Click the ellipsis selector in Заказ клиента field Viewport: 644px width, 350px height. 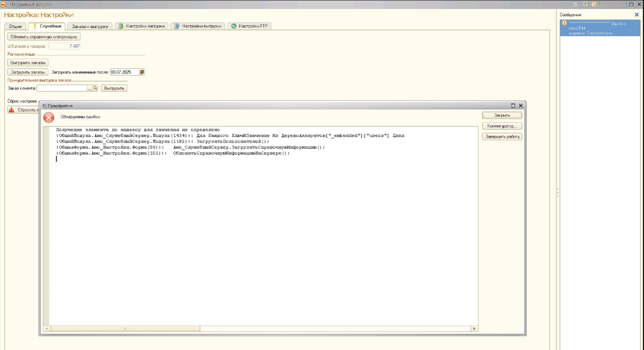pos(89,88)
